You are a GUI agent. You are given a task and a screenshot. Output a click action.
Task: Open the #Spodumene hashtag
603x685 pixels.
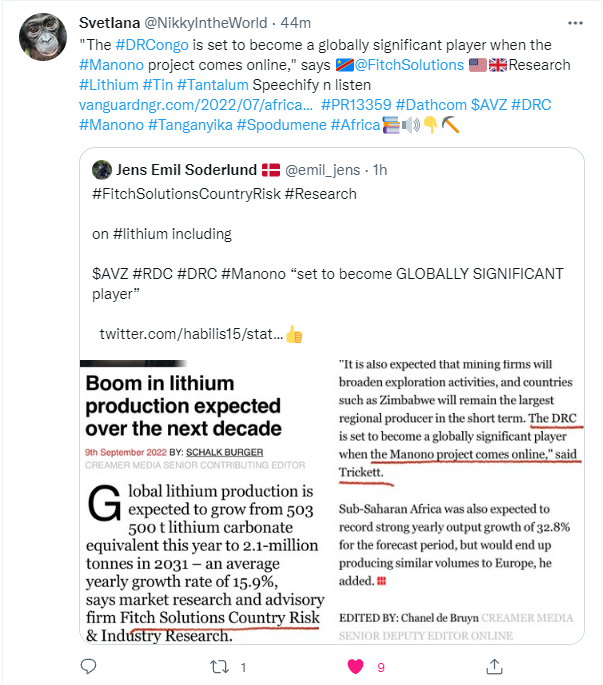point(281,125)
